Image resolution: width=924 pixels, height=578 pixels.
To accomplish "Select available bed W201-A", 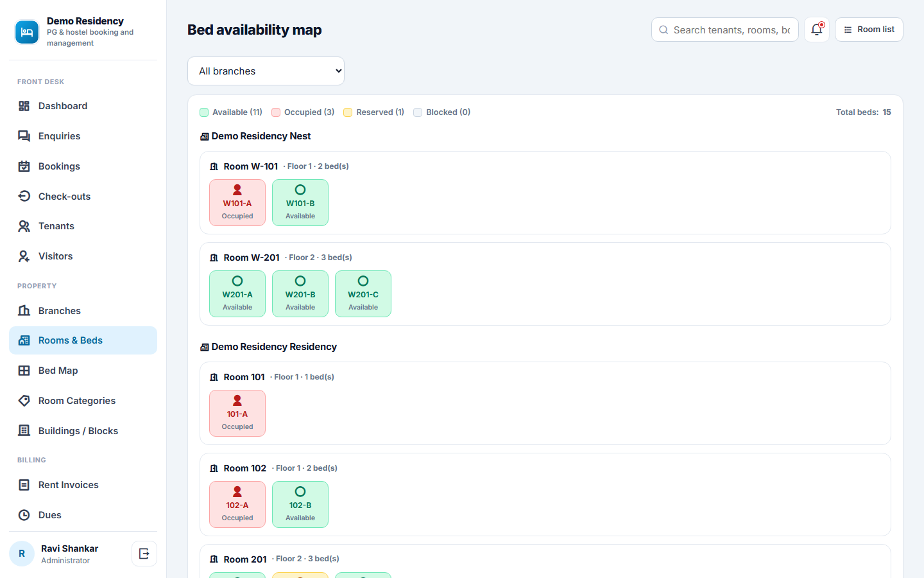I will [237, 294].
